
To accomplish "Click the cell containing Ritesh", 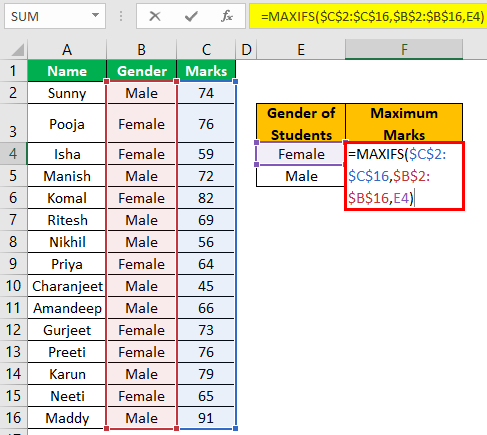I will 67,220.
